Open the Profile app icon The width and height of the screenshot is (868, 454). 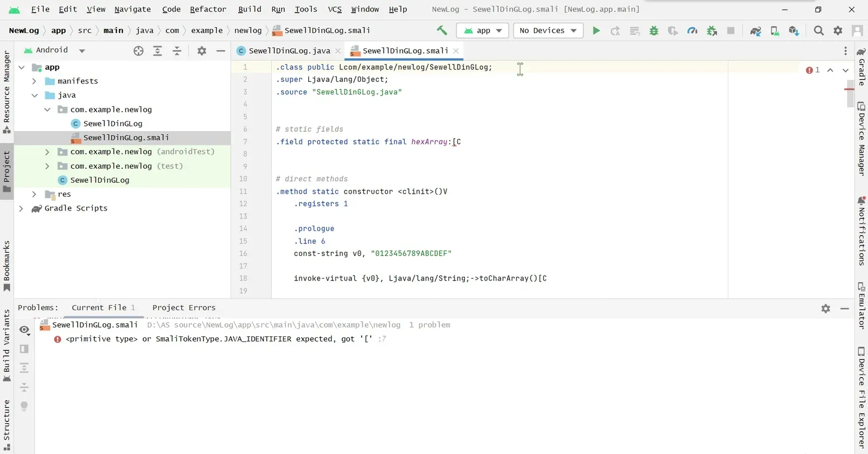692,30
